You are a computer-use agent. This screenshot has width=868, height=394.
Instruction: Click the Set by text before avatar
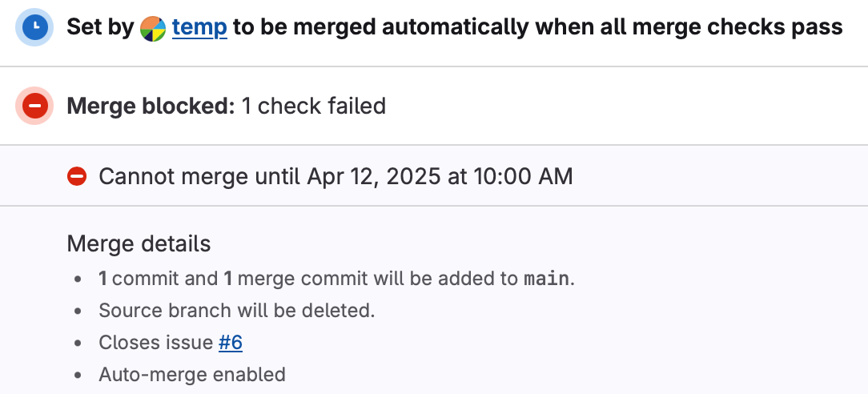[100, 26]
